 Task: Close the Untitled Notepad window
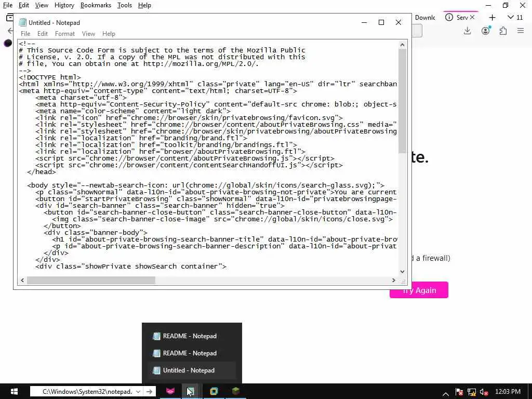pyautogui.click(x=398, y=22)
